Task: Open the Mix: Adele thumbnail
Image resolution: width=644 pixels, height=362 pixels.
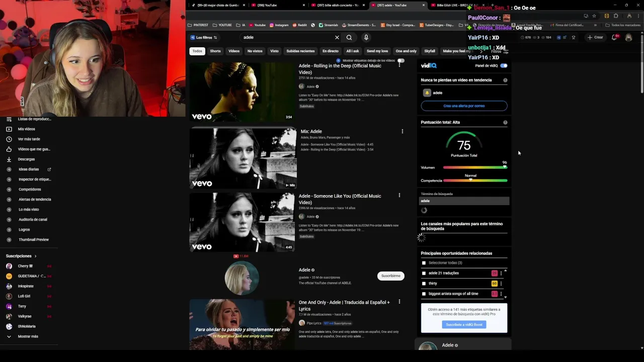Action: coord(243,157)
